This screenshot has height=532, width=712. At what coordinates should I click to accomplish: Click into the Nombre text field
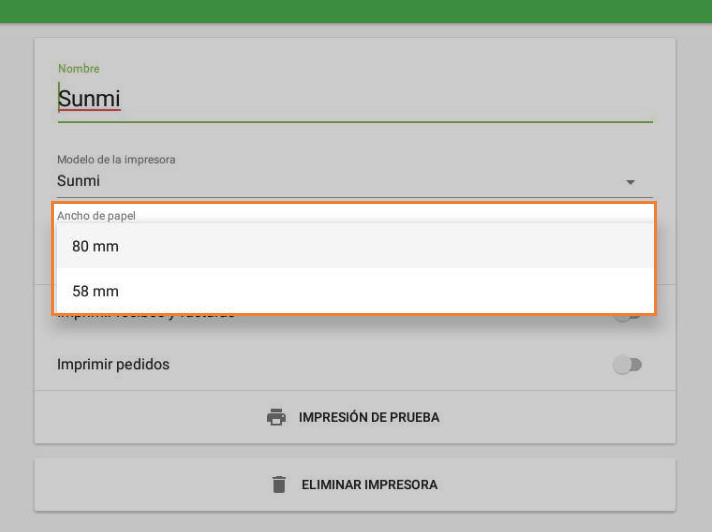355,99
